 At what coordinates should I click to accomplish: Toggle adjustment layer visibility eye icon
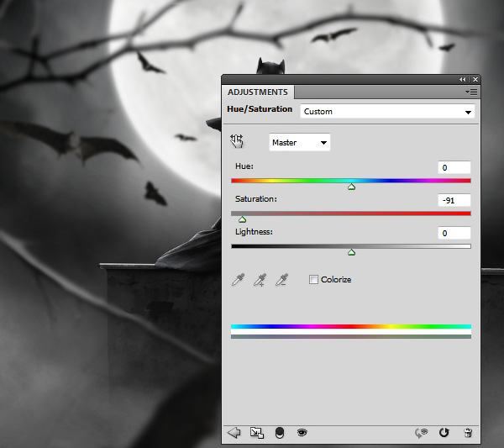coord(302,433)
